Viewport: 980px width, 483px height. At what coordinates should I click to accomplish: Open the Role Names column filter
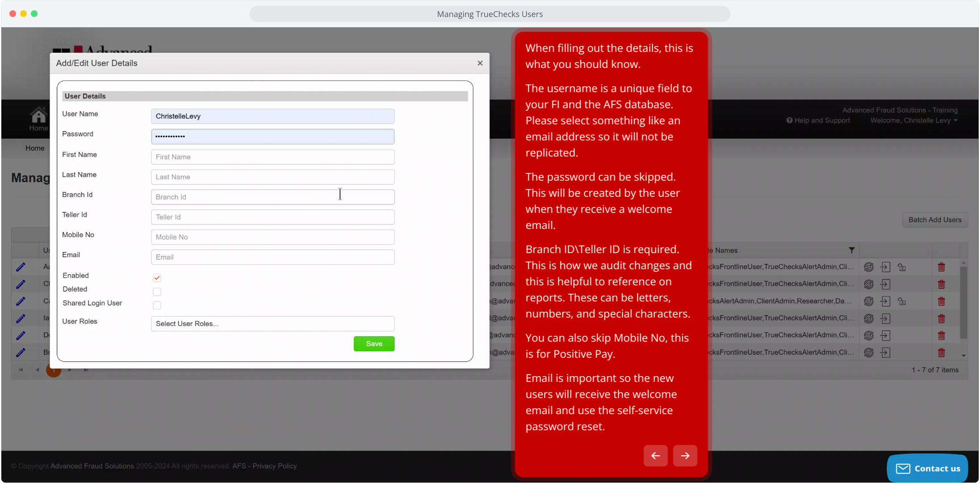852,250
